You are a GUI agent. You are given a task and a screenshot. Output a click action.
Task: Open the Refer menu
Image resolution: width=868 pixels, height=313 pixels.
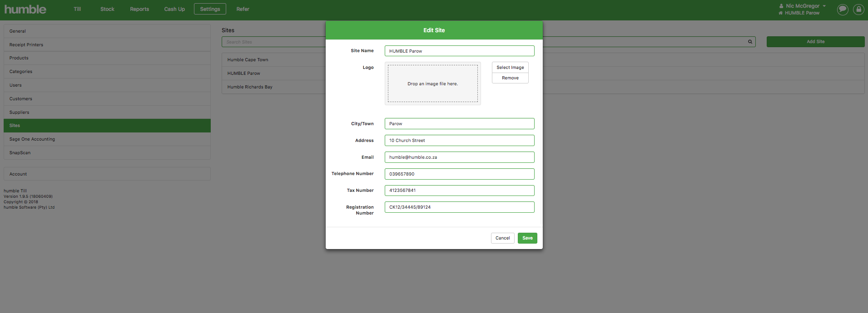tap(243, 9)
